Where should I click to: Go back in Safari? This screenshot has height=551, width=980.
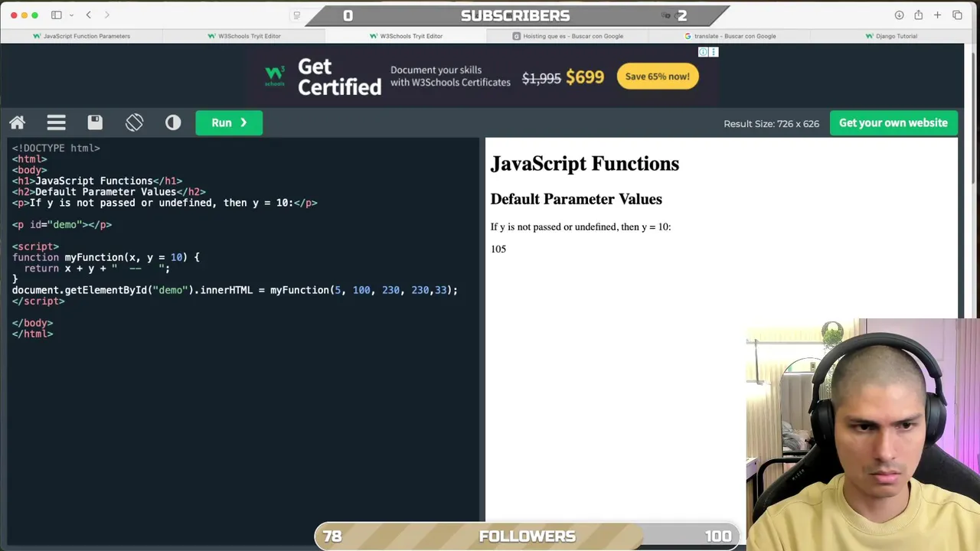[89, 15]
